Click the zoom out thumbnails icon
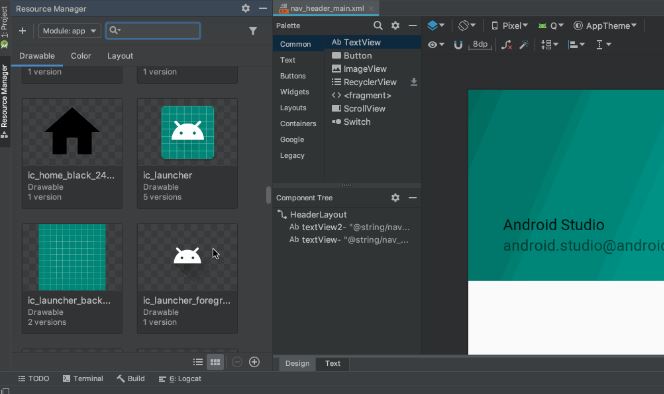The height and width of the screenshot is (394, 664). pyautogui.click(x=237, y=362)
